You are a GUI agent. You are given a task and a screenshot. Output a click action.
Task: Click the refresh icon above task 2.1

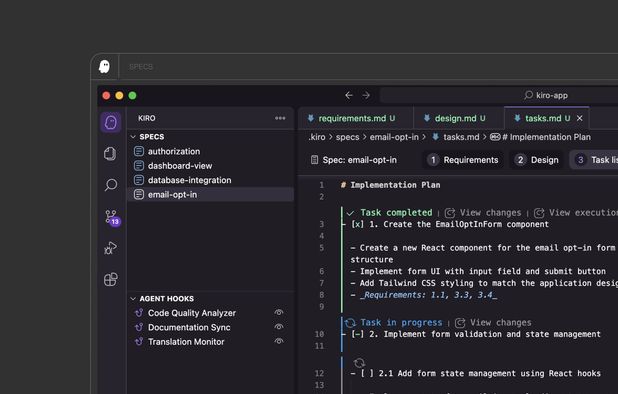click(x=359, y=363)
